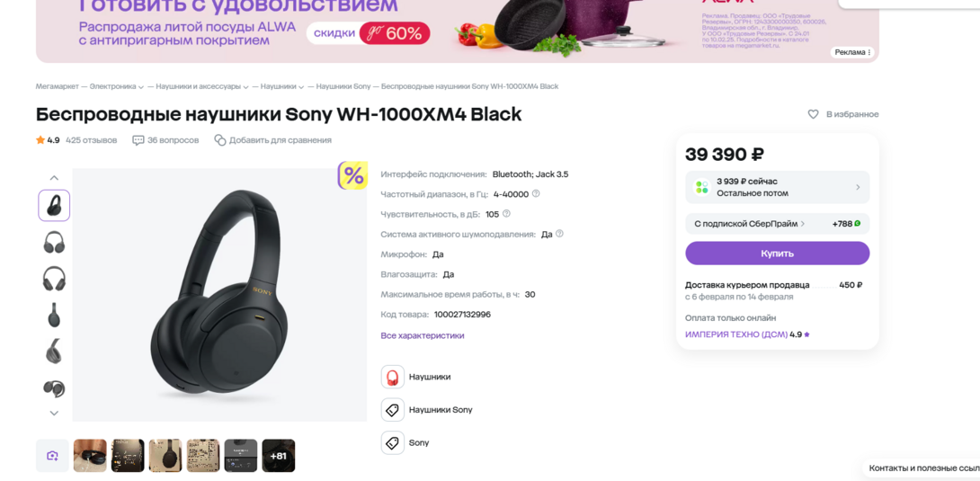
Task: Click the add-to-comparison icon
Action: pos(219,140)
